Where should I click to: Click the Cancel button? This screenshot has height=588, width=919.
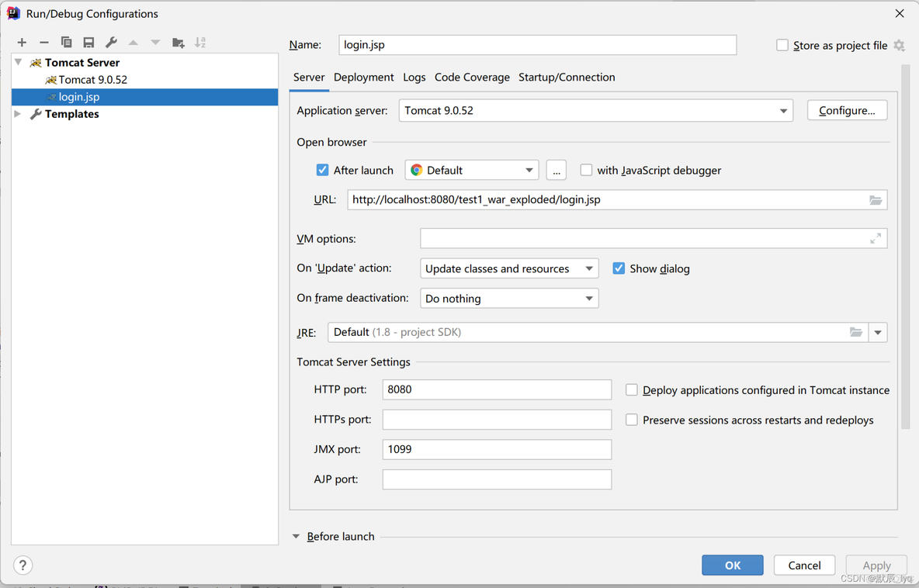coord(804,566)
